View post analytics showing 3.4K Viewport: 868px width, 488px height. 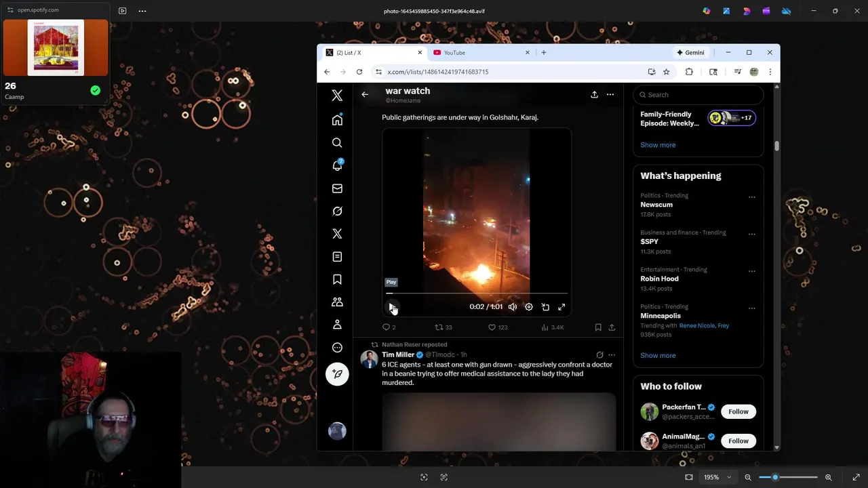(x=553, y=327)
